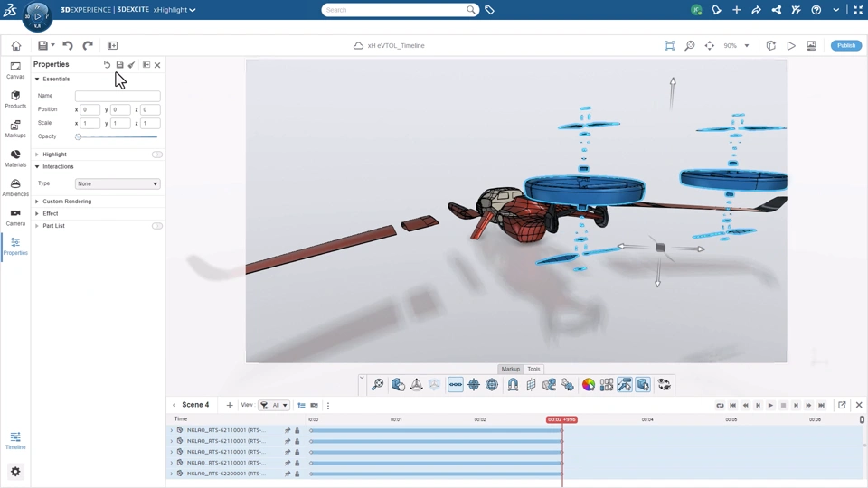Select the zoom magnifier in top toolbar
868x488 pixels.
tap(690, 45)
